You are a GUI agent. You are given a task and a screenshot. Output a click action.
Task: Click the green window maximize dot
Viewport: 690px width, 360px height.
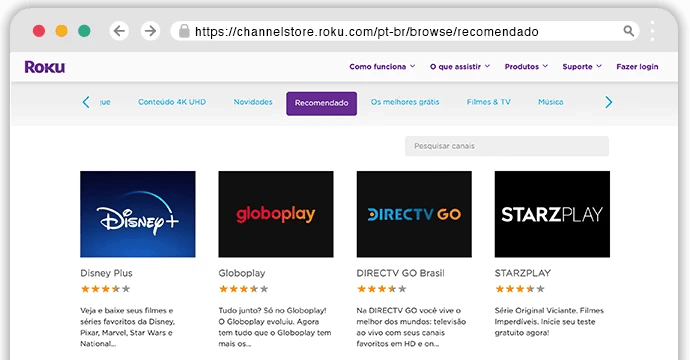[84, 31]
